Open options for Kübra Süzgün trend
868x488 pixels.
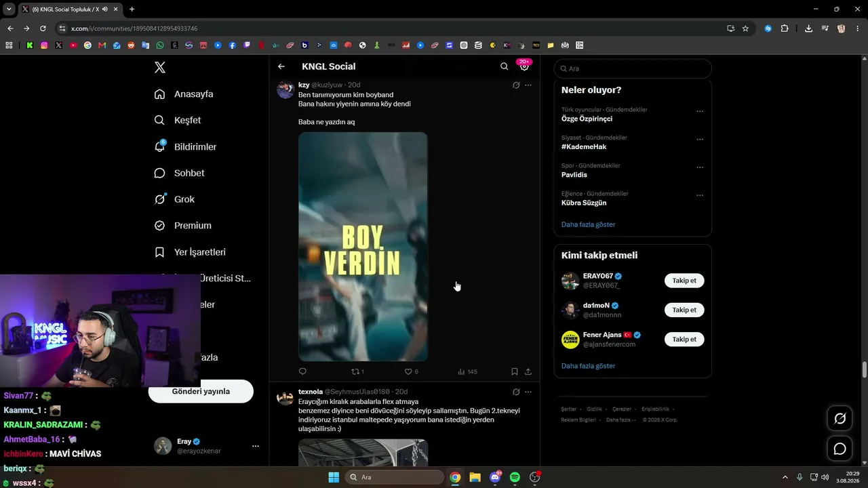pos(700,195)
